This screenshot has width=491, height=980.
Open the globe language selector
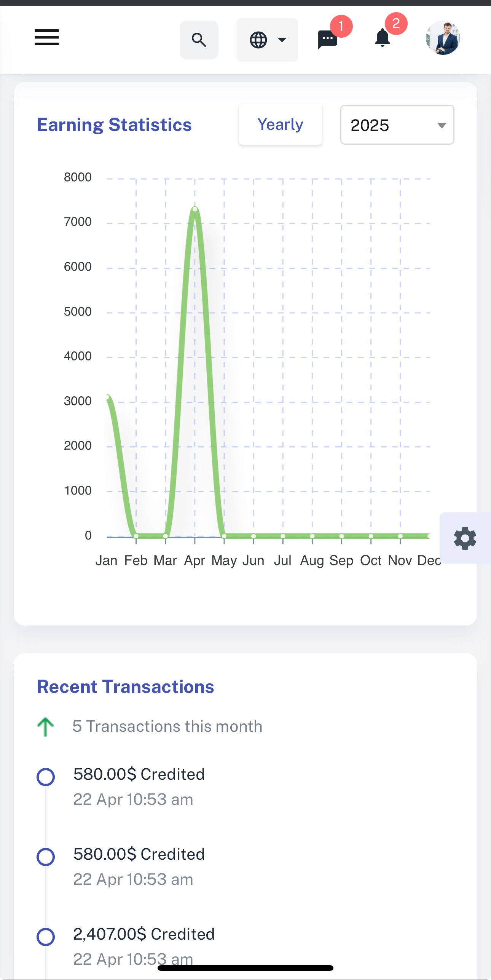[267, 40]
